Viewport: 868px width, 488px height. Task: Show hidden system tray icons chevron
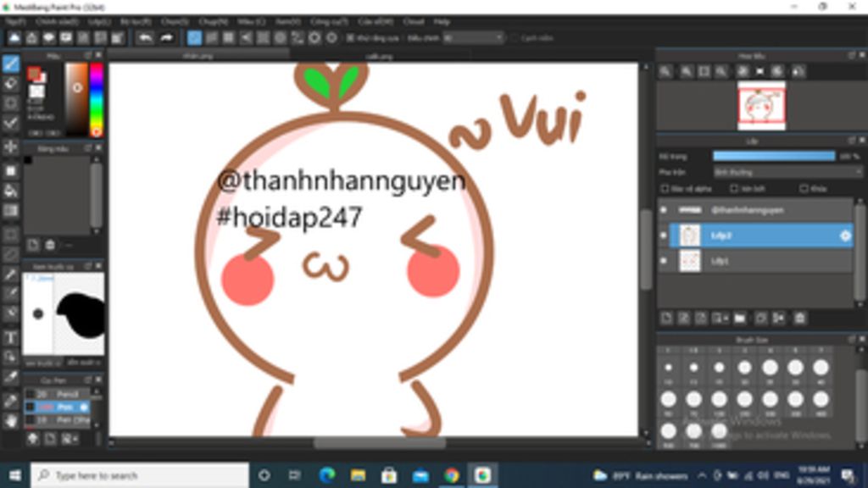click(x=702, y=475)
